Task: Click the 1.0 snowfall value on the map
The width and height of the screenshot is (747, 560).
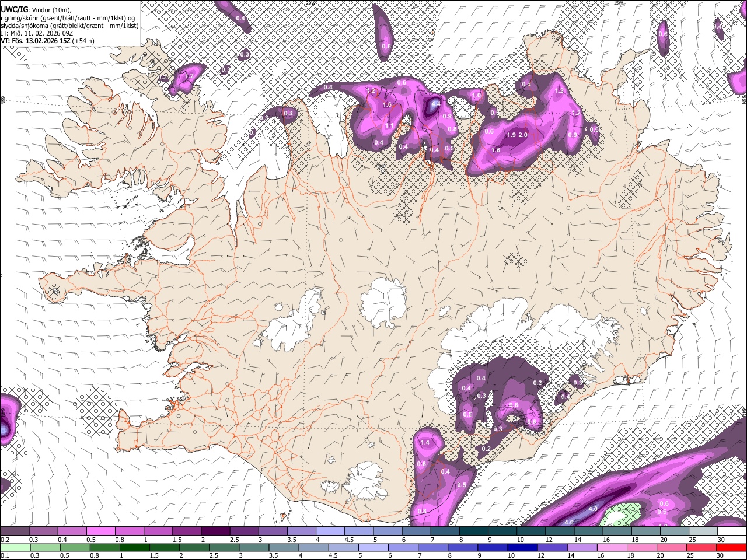Action: pyautogui.click(x=476, y=96)
